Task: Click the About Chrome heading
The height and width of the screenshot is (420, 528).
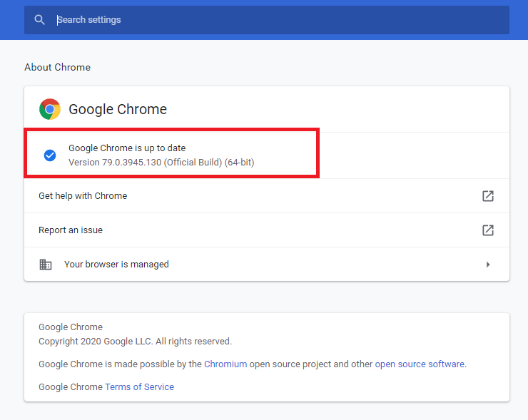Action: [x=57, y=67]
